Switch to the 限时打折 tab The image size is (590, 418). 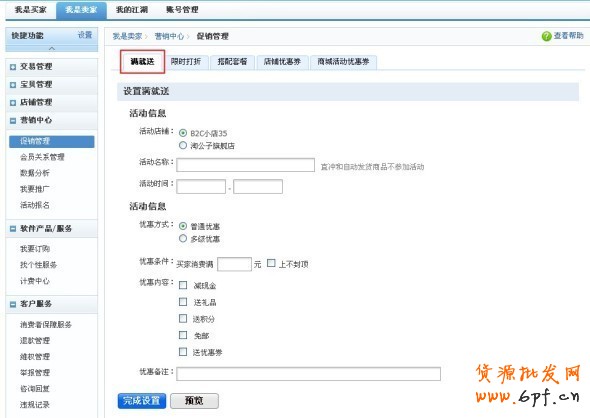[186, 62]
